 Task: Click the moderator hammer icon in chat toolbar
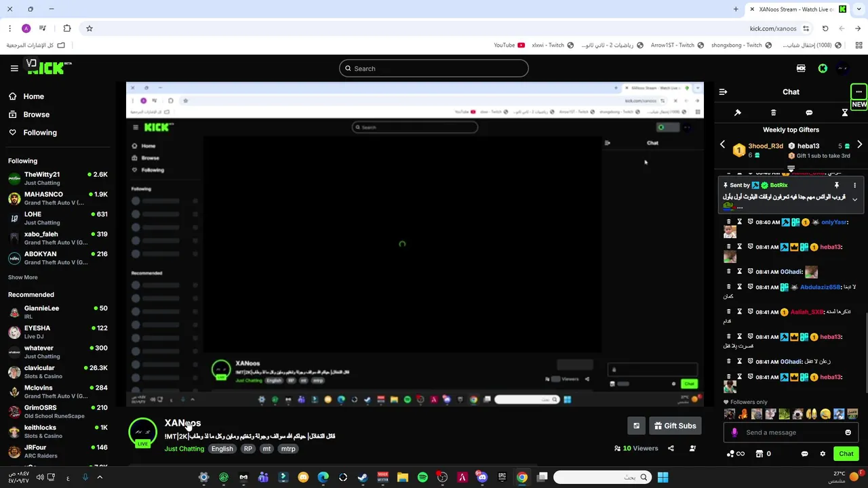[738, 113]
